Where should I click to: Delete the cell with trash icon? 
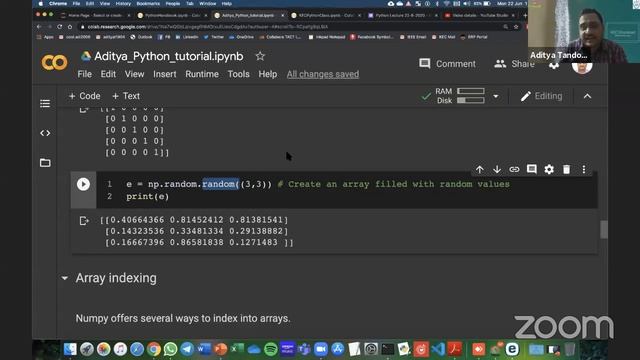pos(567,169)
